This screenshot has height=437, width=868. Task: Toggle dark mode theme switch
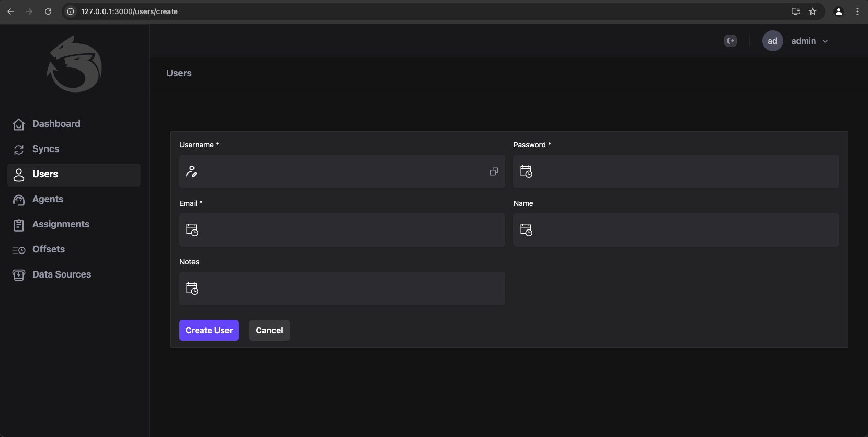pos(730,41)
